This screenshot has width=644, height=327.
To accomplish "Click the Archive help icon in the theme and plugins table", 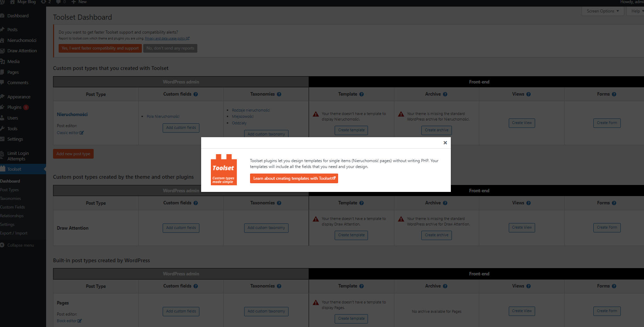I will tap(445, 203).
